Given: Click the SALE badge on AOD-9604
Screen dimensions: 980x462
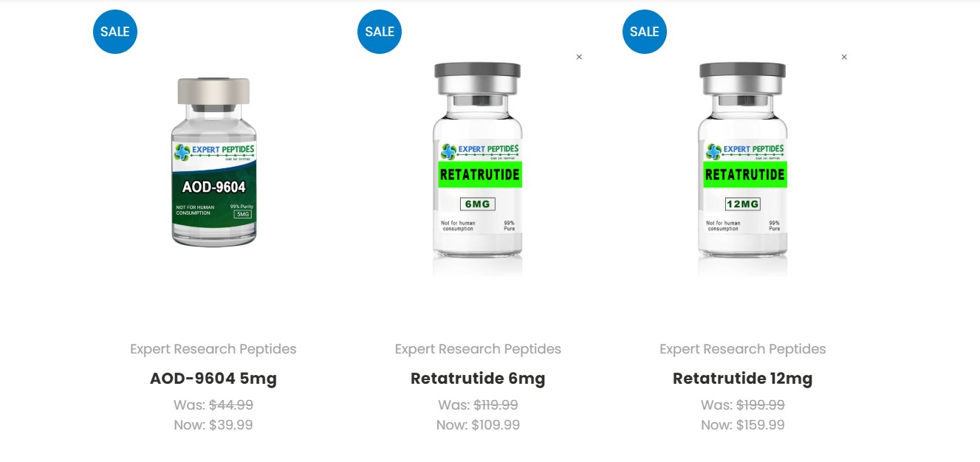Looking at the screenshot, I should point(115,32).
